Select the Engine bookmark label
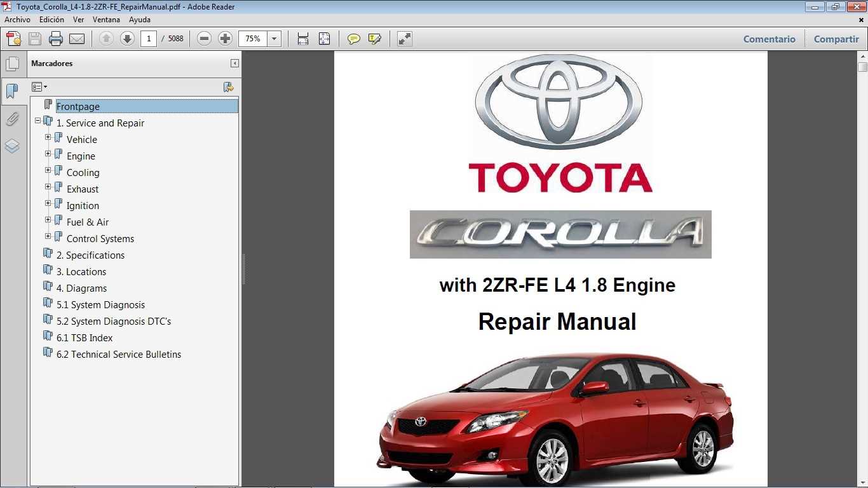868x488 pixels. (81, 156)
